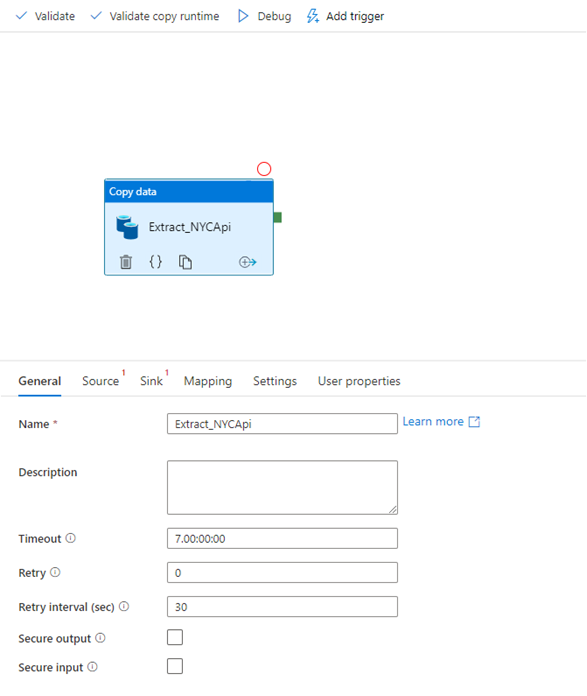Click the Timeout field showing 7.00:00:00

(x=282, y=538)
